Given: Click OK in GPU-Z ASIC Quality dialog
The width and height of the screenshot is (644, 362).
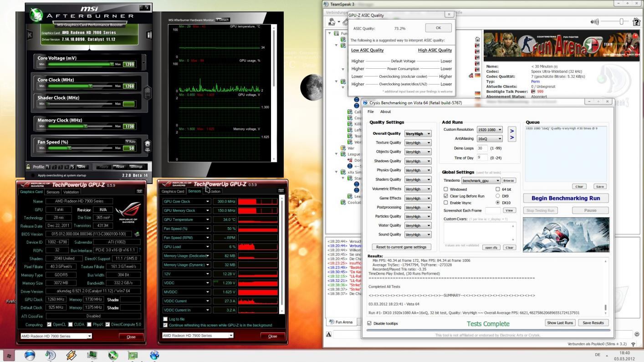Looking at the screenshot, I should [438, 28].
